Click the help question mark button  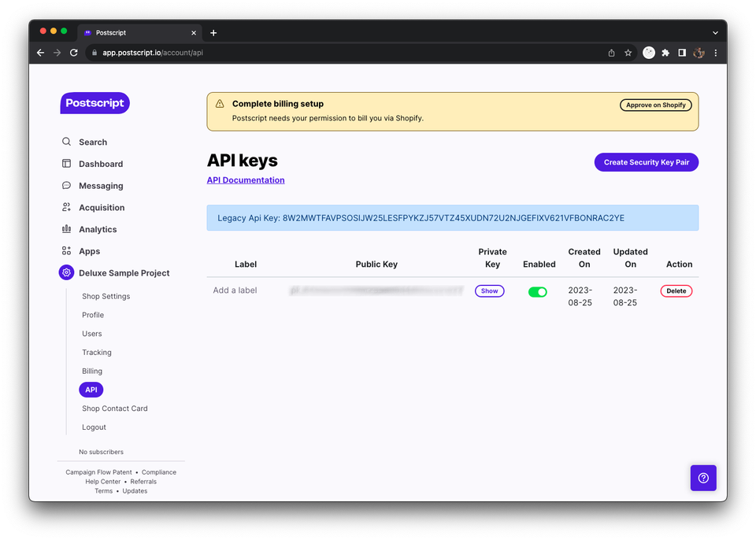click(x=703, y=478)
